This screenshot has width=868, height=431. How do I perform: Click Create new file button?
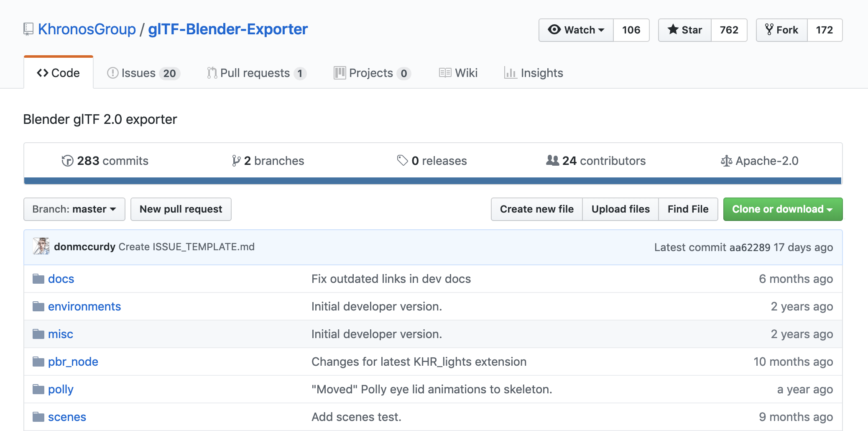(537, 209)
